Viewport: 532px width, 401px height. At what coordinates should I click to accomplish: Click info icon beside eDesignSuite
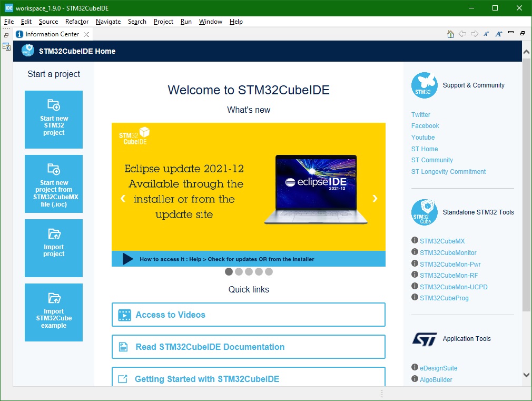(415, 367)
